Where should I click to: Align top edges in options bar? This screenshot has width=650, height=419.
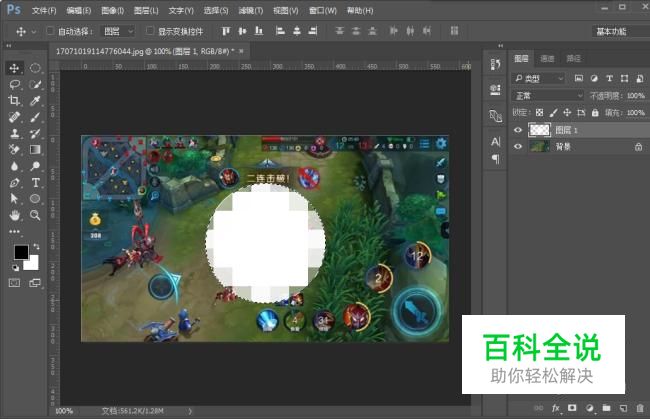[x=226, y=31]
